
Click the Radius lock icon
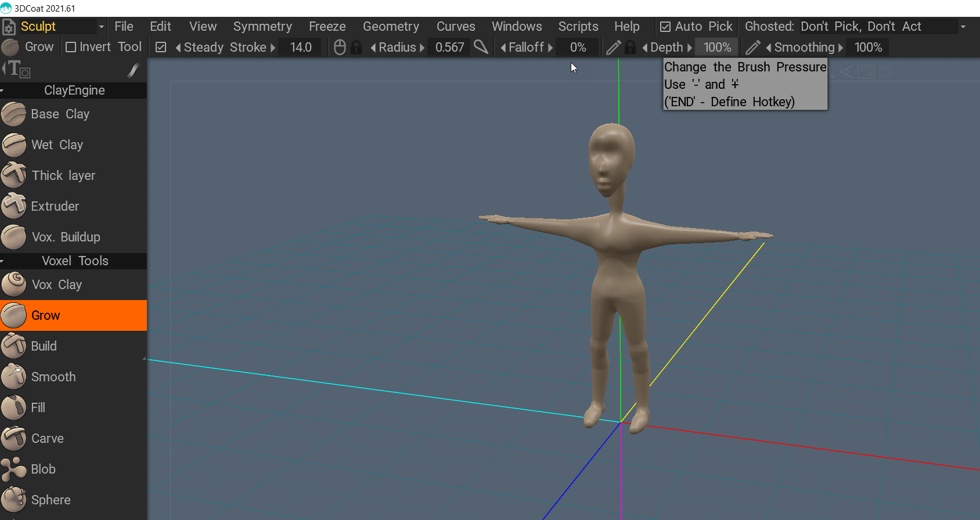point(356,48)
